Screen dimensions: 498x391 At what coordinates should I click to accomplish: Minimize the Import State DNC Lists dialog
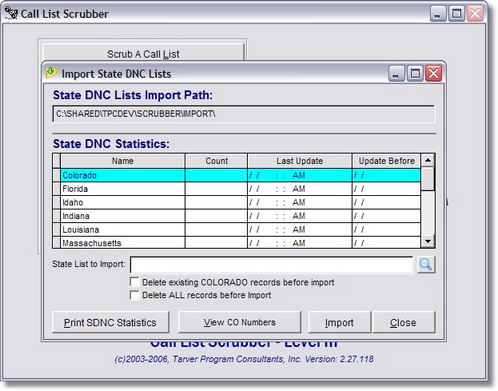tap(396, 73)
